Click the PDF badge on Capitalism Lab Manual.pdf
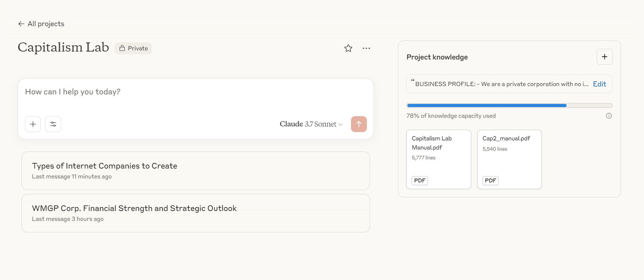The width and height of the screenshot is (644, 280). [420, 180]
